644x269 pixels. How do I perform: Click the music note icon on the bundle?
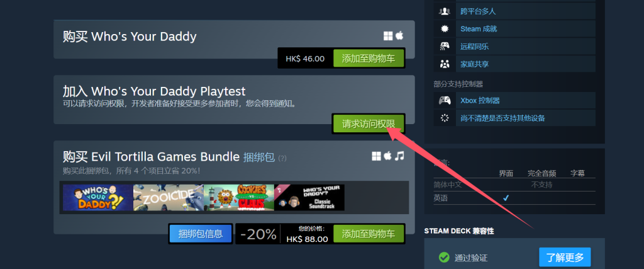[x=399, y=156]
